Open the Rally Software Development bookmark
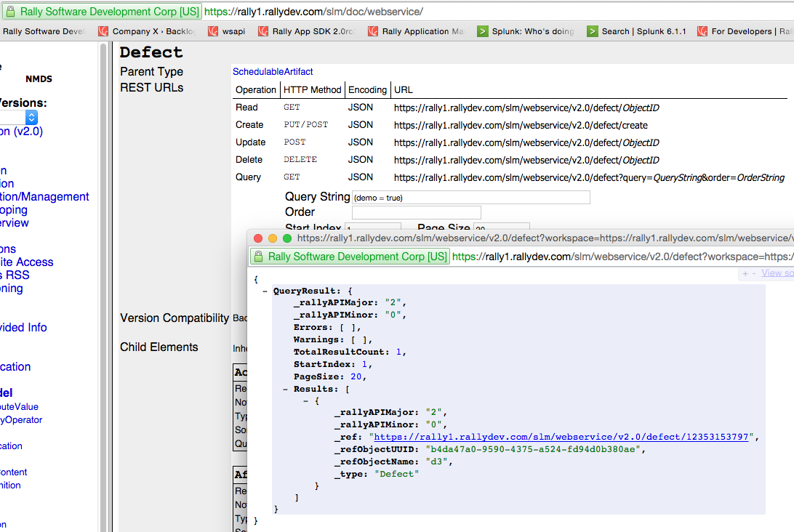The image size is (794, 532). [x=44, y=31]
